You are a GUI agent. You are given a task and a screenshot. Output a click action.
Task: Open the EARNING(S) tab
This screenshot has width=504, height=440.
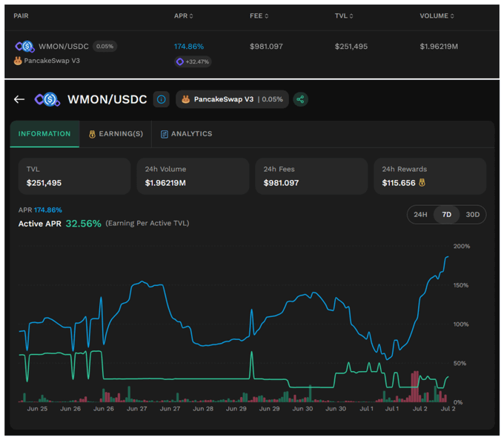[116, 134]
